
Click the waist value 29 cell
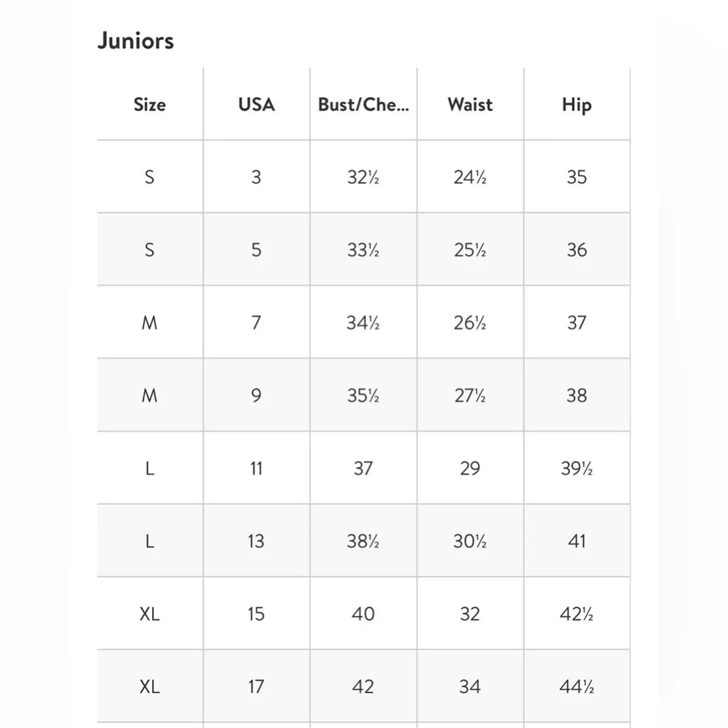(470, 468)
